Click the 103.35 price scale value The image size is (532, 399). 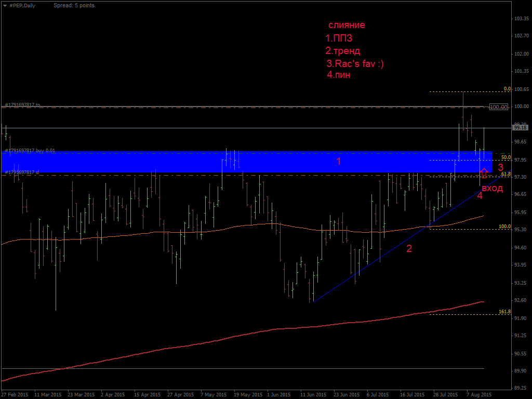point(522,19)
